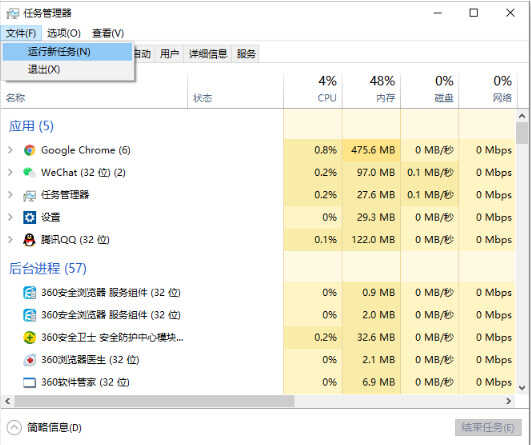Select the 后台进程 (57) group heading

(48, 269)
